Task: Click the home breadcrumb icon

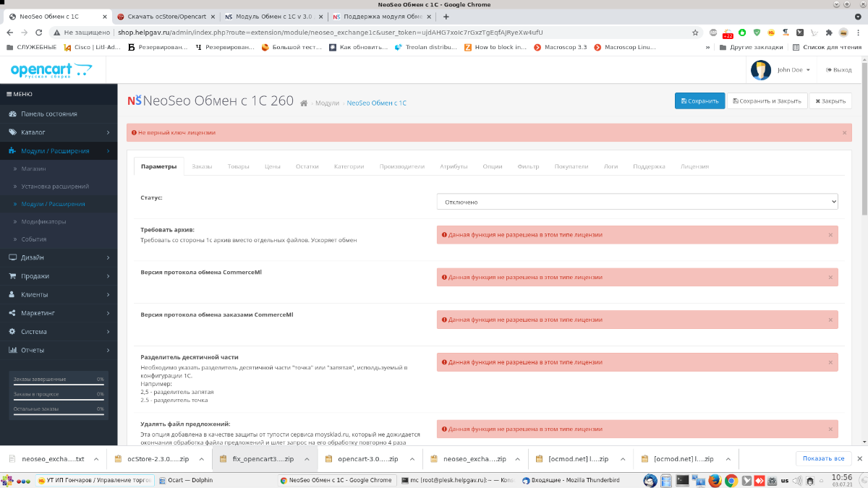Action: pos(305,103)
